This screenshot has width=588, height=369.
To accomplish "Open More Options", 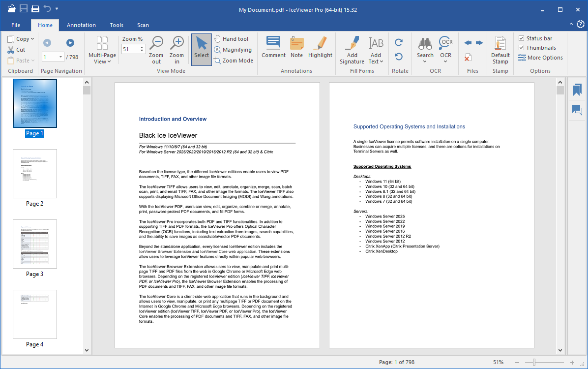I will click(x=540, y=58).
